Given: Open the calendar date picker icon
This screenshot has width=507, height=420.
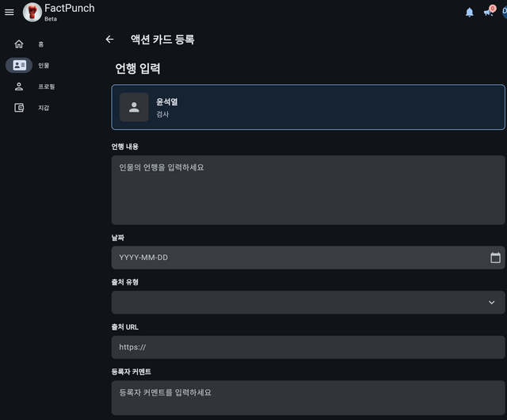Looking at the screenshot, I should click(x=495, y=258).
